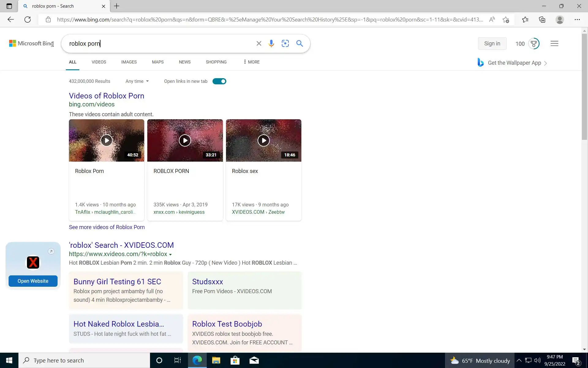Expand the MORE search categories menu
This screenshot has width=588, height=368.
coord(251,62)
